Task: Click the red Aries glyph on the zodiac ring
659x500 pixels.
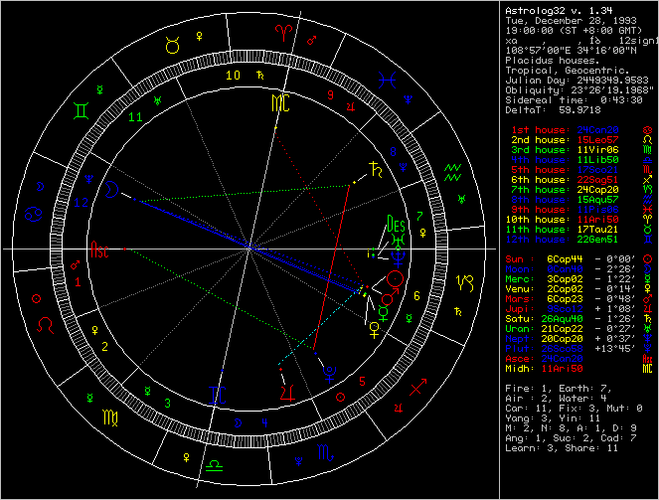Action: pyautogui.click(x=284, y=32)
